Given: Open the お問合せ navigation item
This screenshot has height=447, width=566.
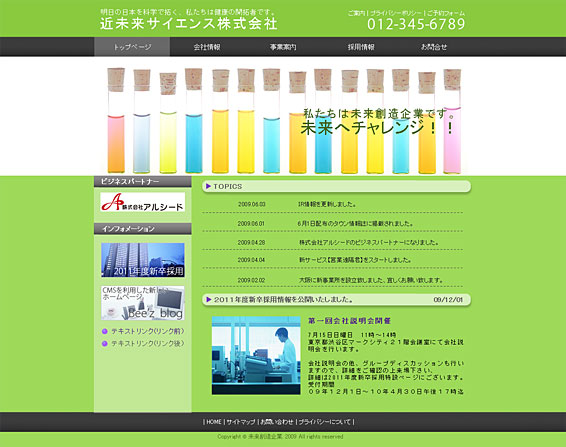Looking at the screenshot, I should (434, 47).
